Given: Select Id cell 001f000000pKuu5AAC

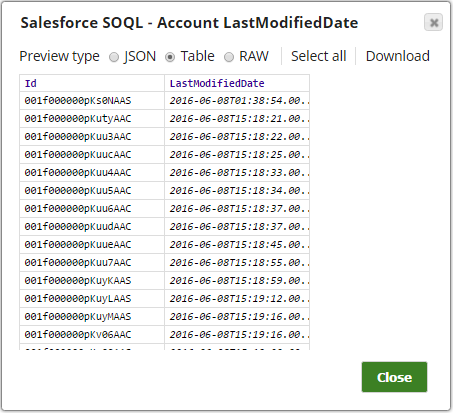Looking at the screenshot, I should click(x=92, y=191).
